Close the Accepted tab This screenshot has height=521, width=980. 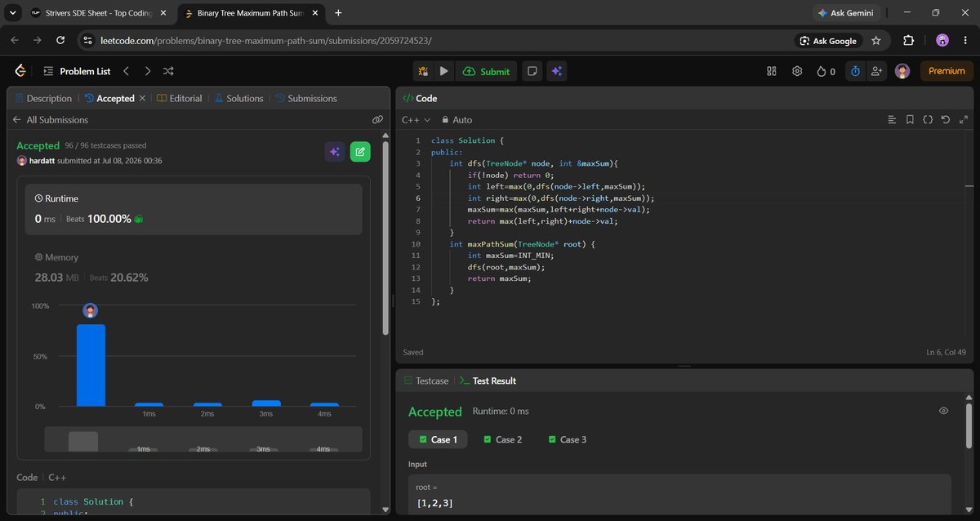tap(142, 98)
